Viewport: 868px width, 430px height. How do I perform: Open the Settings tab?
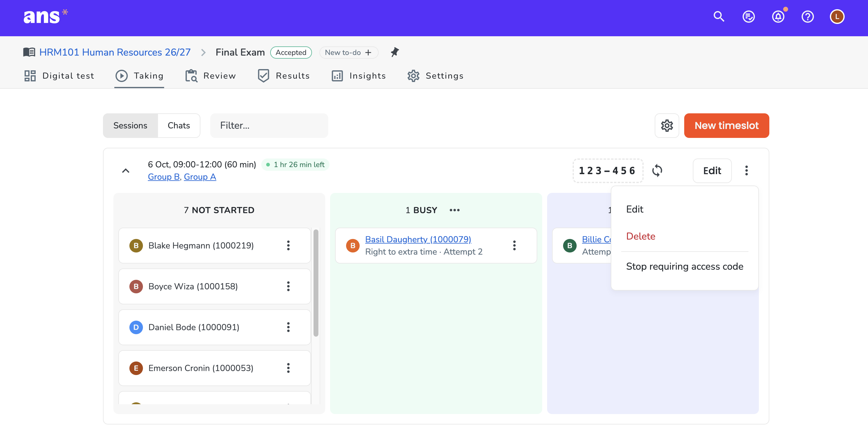tap(435, 76)
